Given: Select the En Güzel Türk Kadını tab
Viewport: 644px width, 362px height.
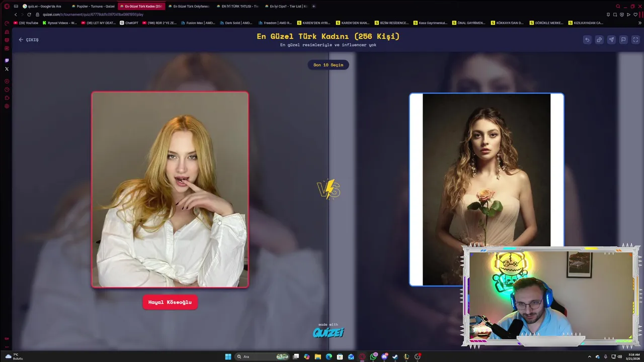Looking at the screenshot, I should (141, 7).
